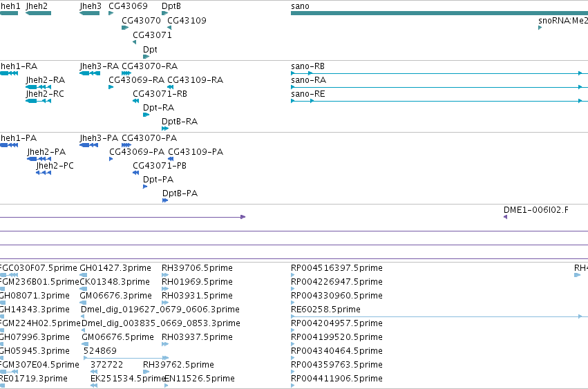Click EST RP004204957.5prime
The height and width of the screenshot is (389, 588).
coord(336,323)
